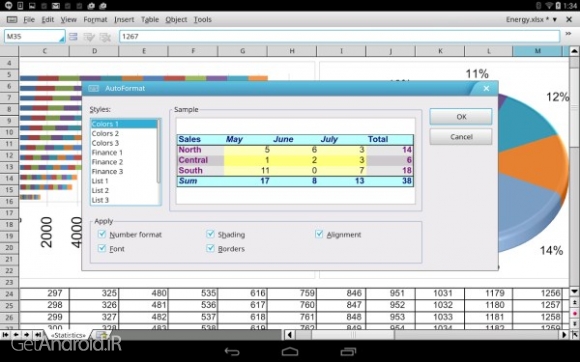580x362 pixels.
Task: Click the accept entry checkmark icon
Action: (x=89, y=37)
